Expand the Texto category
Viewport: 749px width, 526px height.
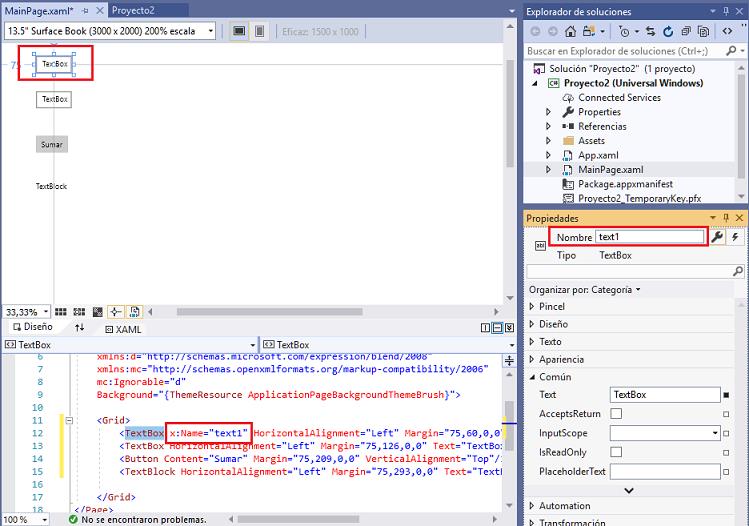pos(532,342)
